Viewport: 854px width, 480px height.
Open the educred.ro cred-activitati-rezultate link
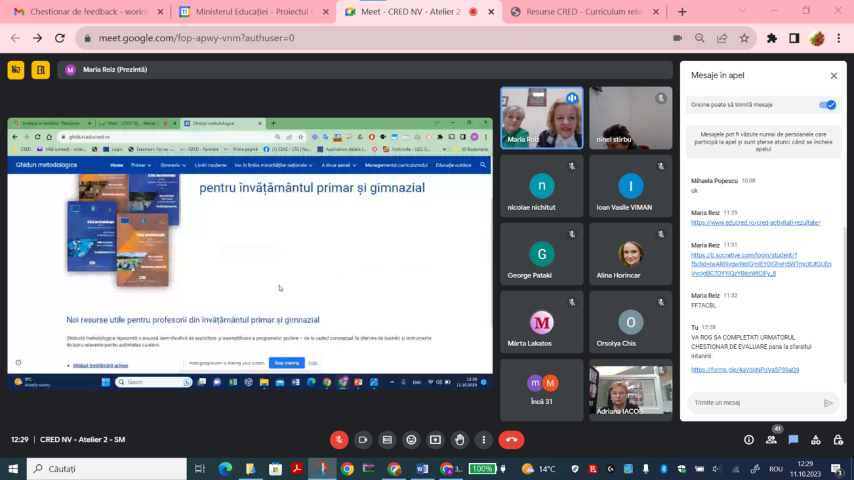[755, 222]
